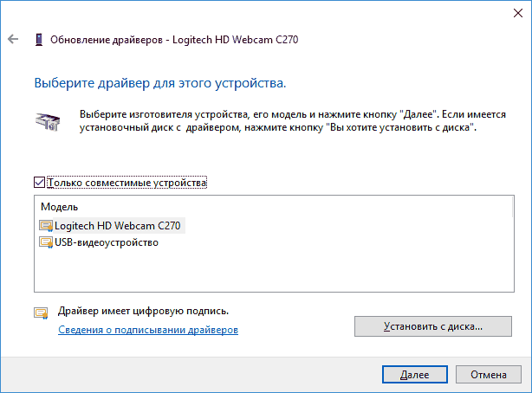
Task: Select USB-видеоустройство in the model list
Action: click(106, 242)
